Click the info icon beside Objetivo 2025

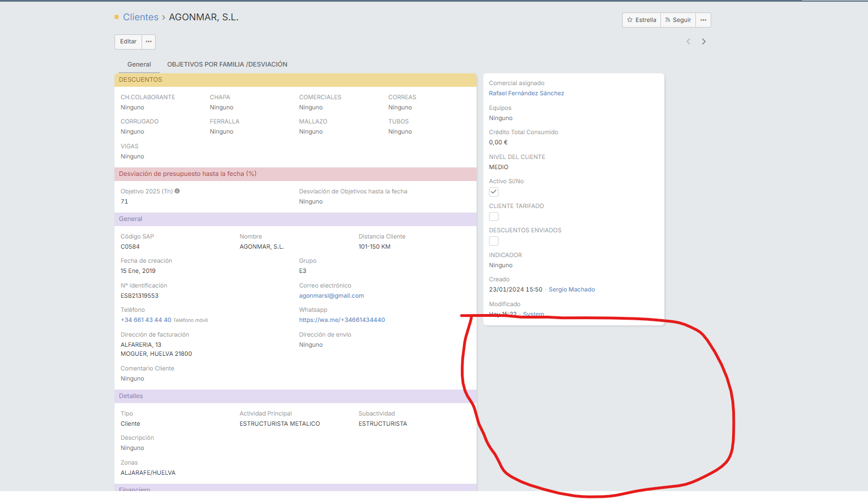(x=177, y=191)
